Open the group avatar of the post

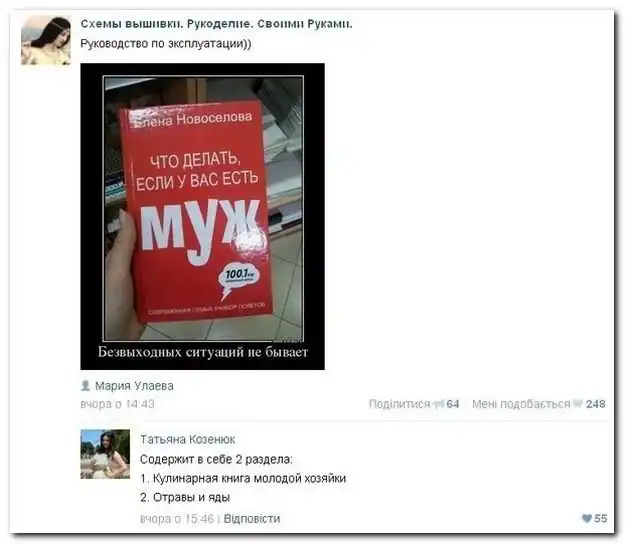coord(46,40)
